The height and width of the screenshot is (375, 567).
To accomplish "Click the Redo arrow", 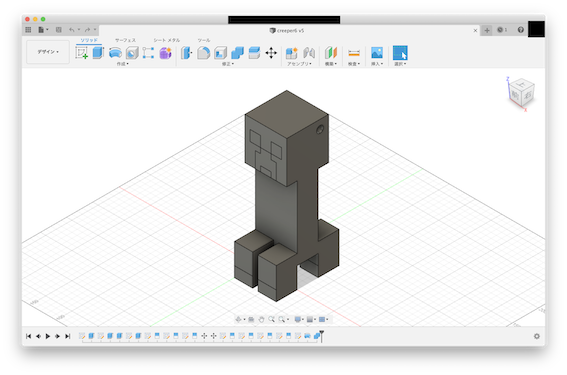I will pyautogui.click(x=88, y=30).
